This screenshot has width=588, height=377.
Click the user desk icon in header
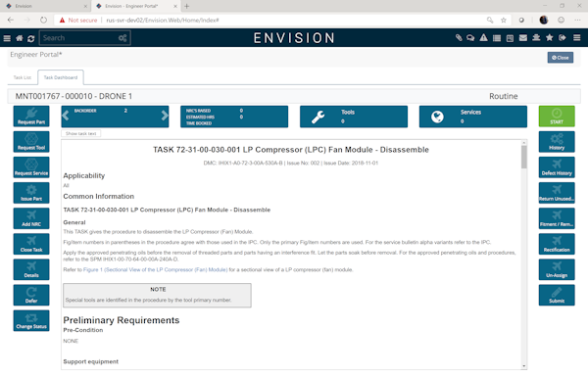pyautogui.click(x=536, y=38)
